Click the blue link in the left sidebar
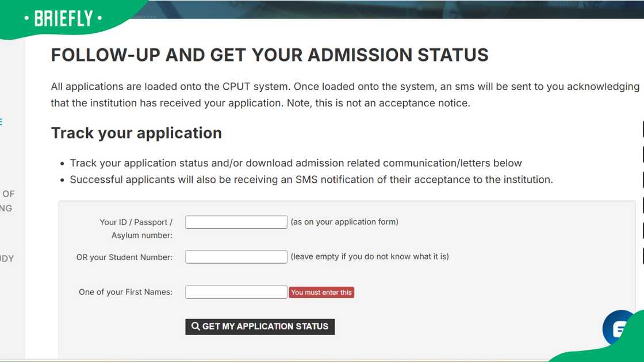The height and width of the screenshot is (362, 644). pos(1,122)
